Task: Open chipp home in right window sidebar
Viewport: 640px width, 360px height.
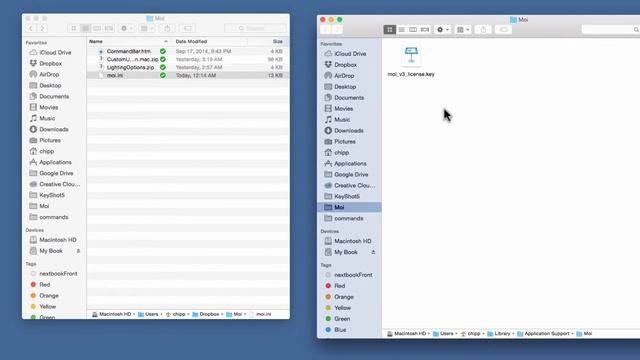Action: click(342, 153)
